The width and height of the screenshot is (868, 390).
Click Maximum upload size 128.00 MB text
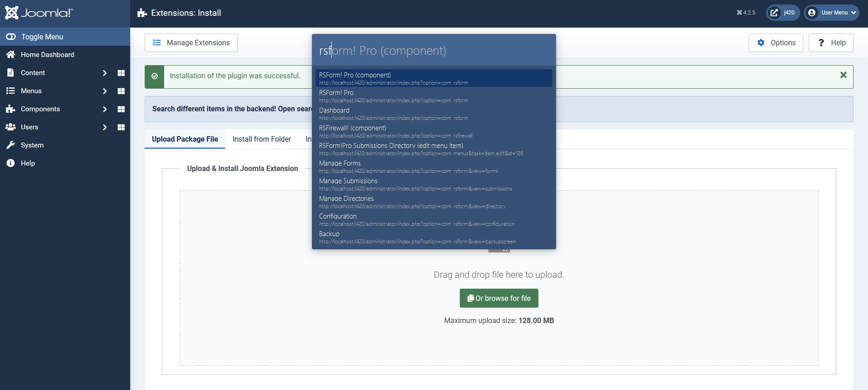pyautogui.click(x=499, y=320)
